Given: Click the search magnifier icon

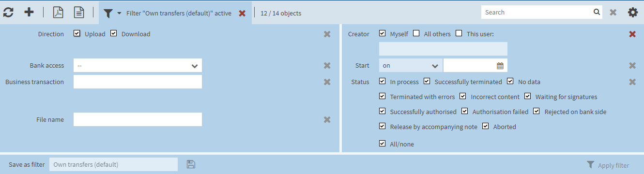Looking at the screenshot, I should pos(597,12).
